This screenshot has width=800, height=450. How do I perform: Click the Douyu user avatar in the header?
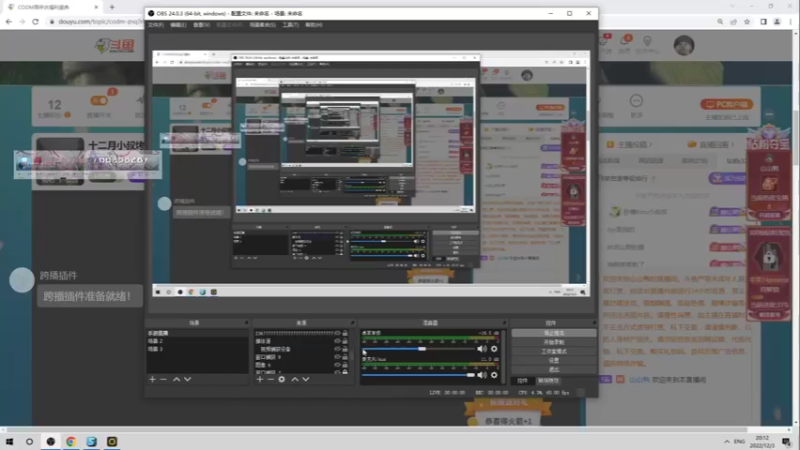[x=684, y=45]
